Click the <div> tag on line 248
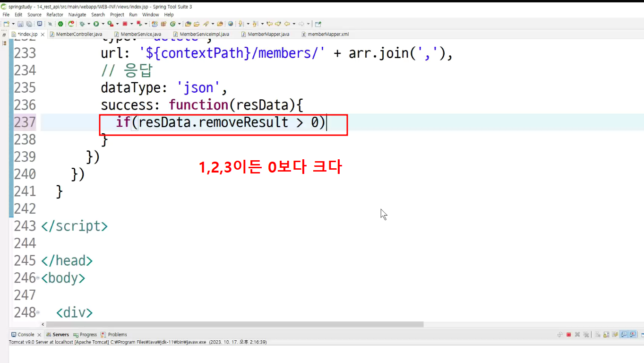Viewport: 644px width, 363px height. coord(74,312)
